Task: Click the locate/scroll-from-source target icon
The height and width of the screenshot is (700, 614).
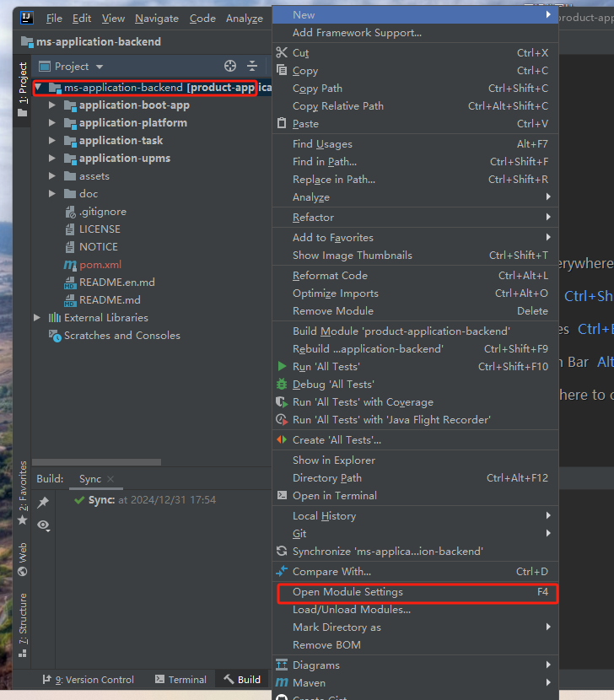Action: 230,66
